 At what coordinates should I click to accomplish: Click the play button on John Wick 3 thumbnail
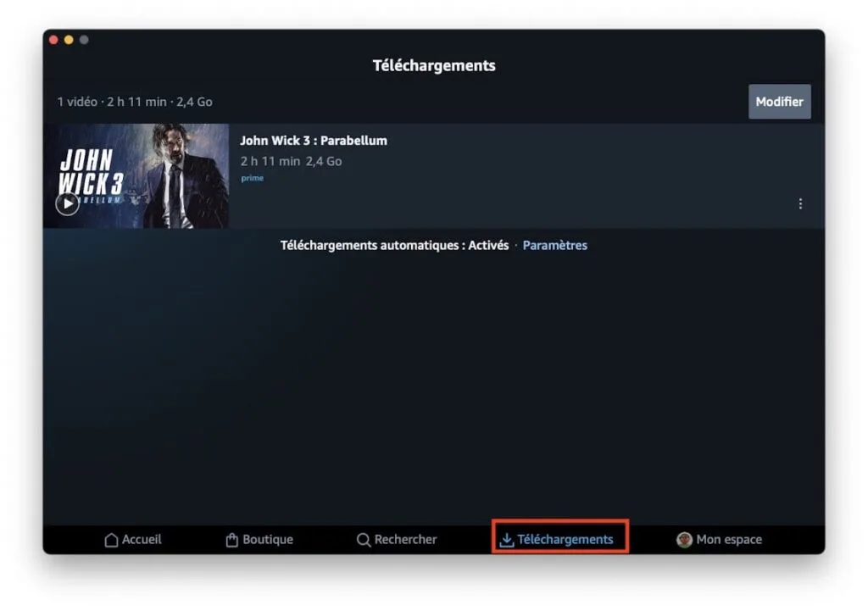coord(67,203)
